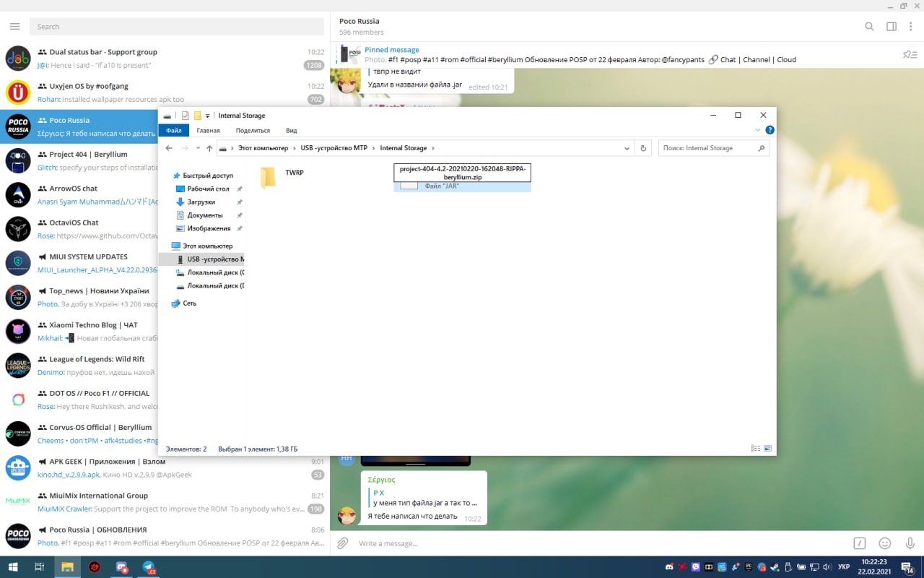Switch to details view icon in status bar
The image size is (924, 578).
tap(755, 449)
